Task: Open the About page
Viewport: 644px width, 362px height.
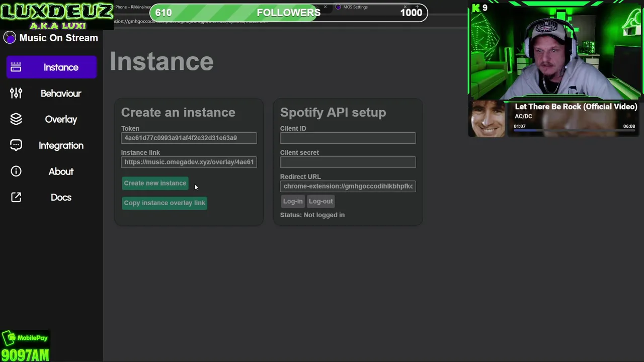Action: 51,171
